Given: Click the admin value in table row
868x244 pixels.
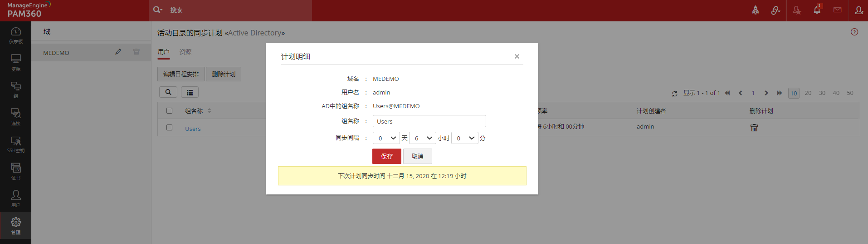Looking at the screenshot, I should (x=645, y=127).
